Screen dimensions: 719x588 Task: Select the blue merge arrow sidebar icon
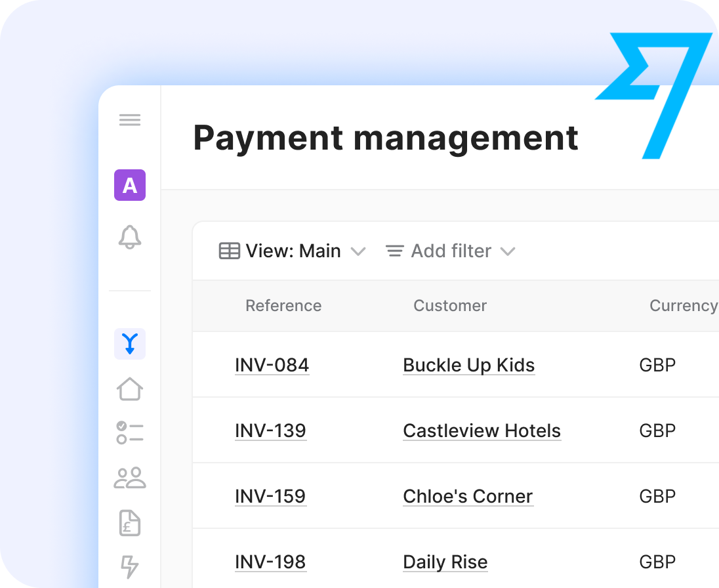point(130,343)
